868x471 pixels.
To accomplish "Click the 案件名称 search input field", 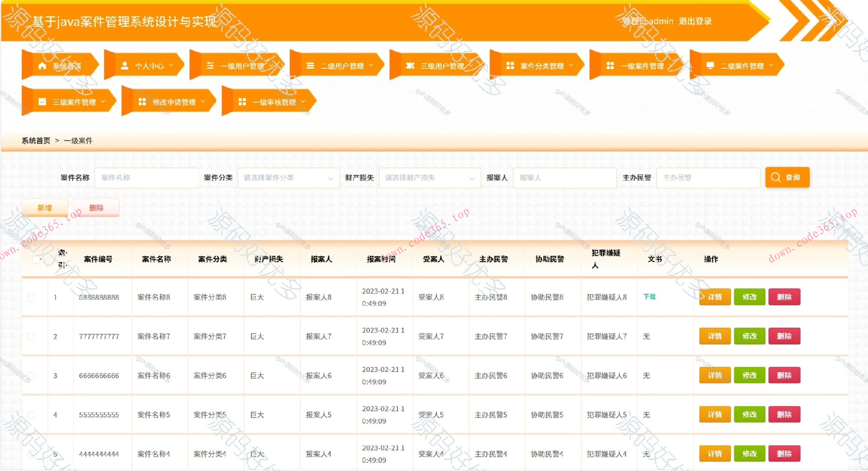I will pos(146,178).
